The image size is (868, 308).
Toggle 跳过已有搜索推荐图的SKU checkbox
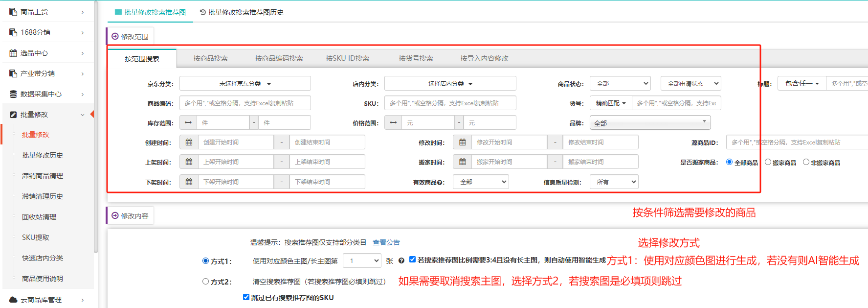tap(246, 297)
